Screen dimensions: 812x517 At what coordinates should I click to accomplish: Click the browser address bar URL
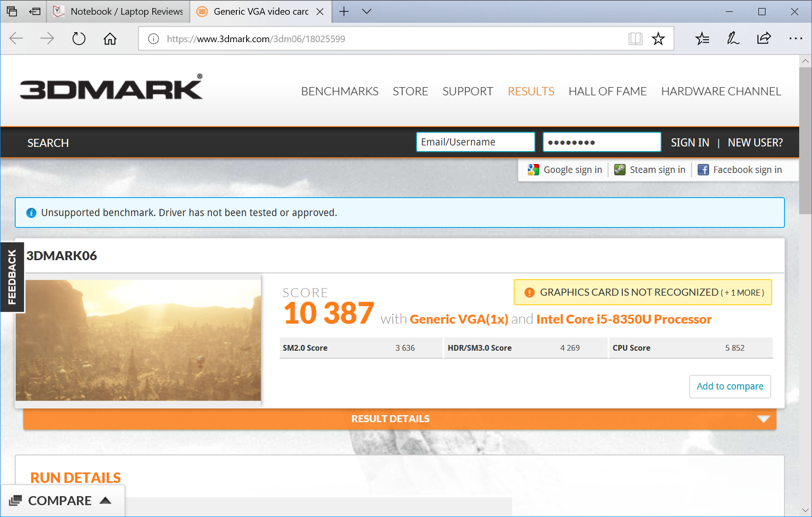(256, 39)
